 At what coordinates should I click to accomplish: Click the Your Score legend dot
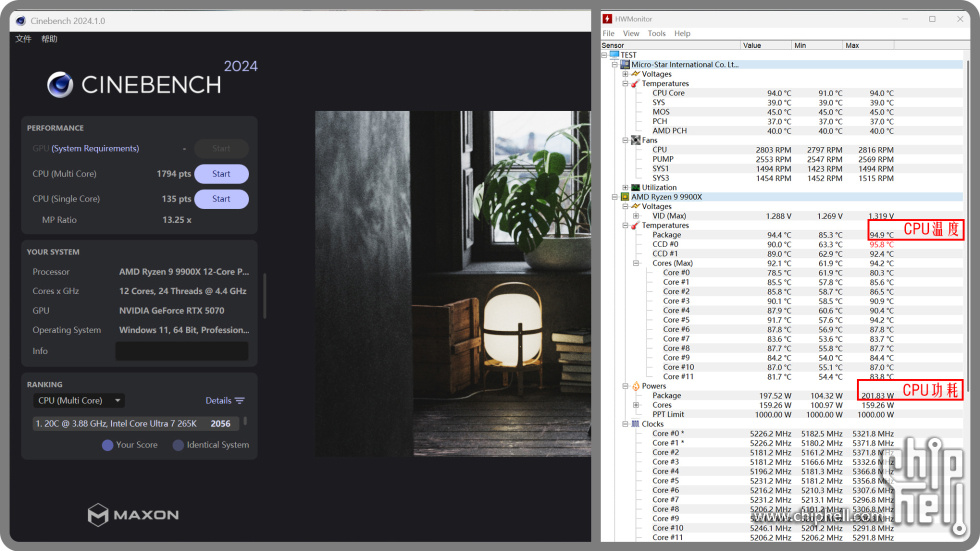click(x=108, y=445)
